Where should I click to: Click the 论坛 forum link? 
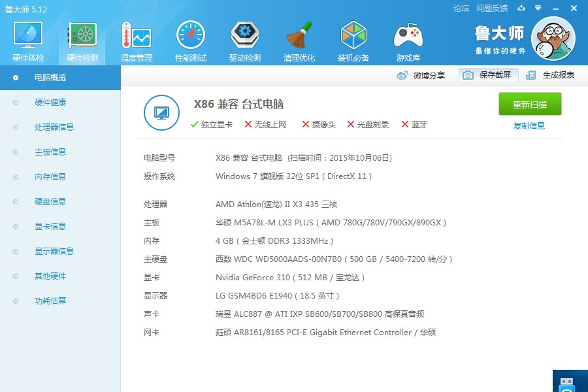pos(461,8)
